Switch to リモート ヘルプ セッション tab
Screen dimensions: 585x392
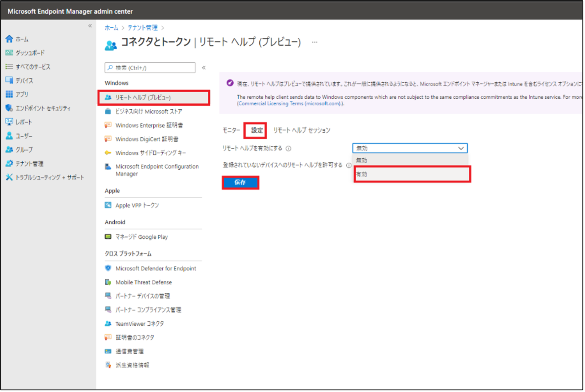click(303, 130)
